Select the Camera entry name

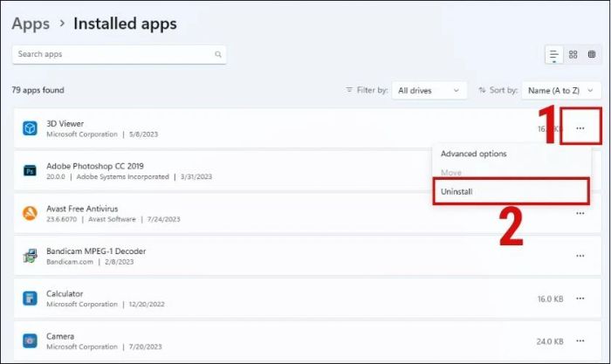60,336
